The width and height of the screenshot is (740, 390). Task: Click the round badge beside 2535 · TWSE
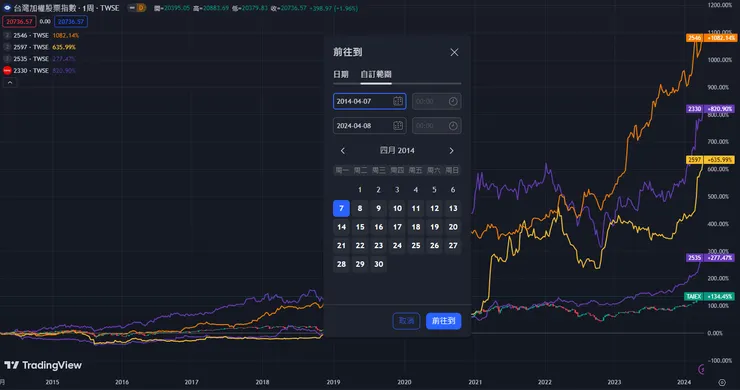point(7,59)
